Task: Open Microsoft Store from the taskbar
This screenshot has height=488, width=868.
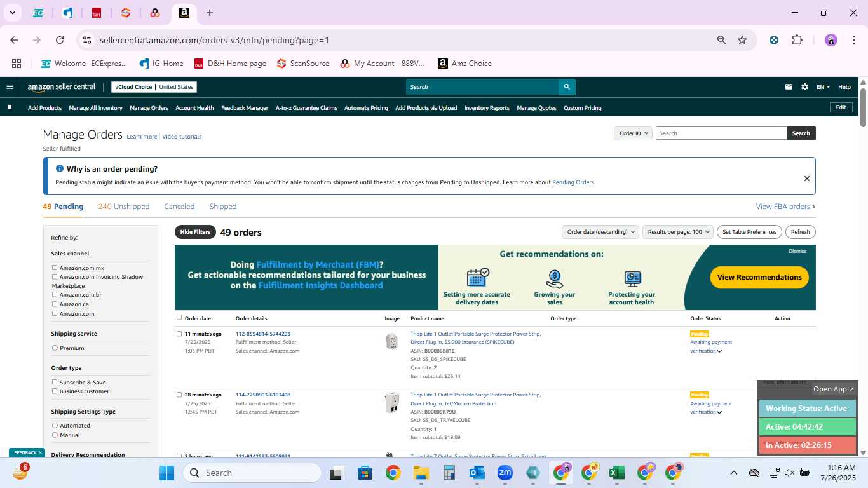Action: click(x=365, y=473)
